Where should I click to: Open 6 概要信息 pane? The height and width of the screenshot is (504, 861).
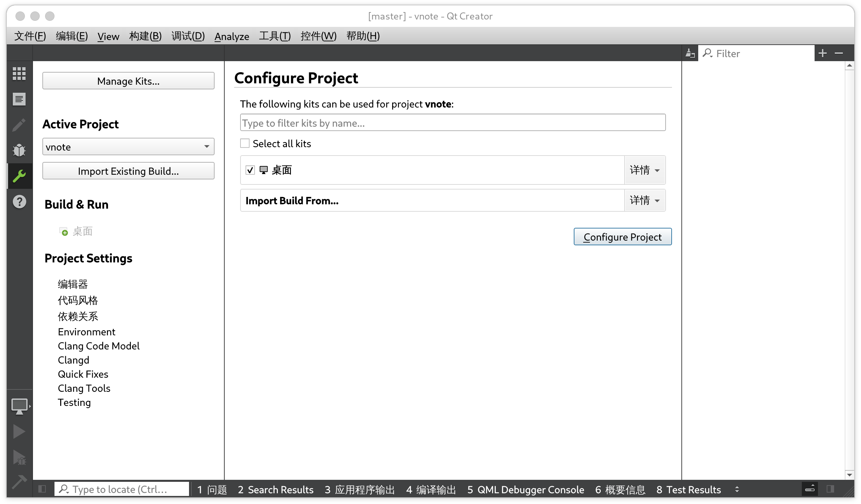tap(620, 489)
